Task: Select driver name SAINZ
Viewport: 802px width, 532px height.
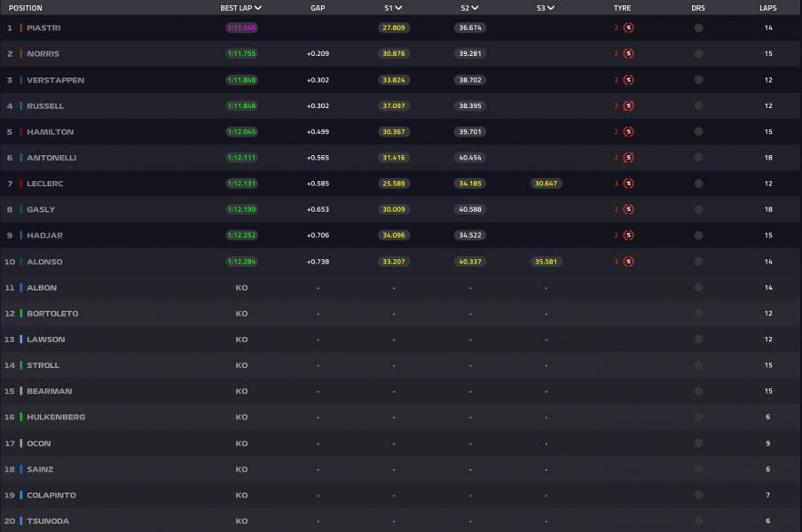Action: [x=40, y=469]
